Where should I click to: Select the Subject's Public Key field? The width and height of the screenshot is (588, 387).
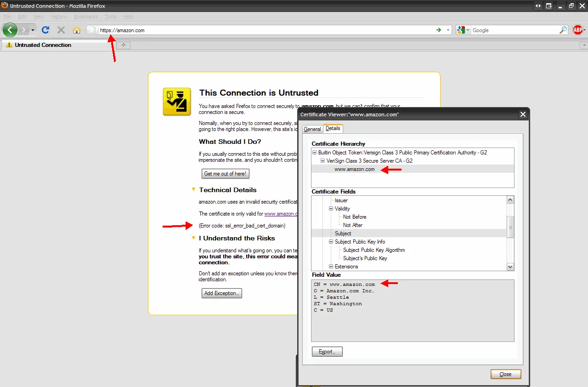tap(365, 258)
